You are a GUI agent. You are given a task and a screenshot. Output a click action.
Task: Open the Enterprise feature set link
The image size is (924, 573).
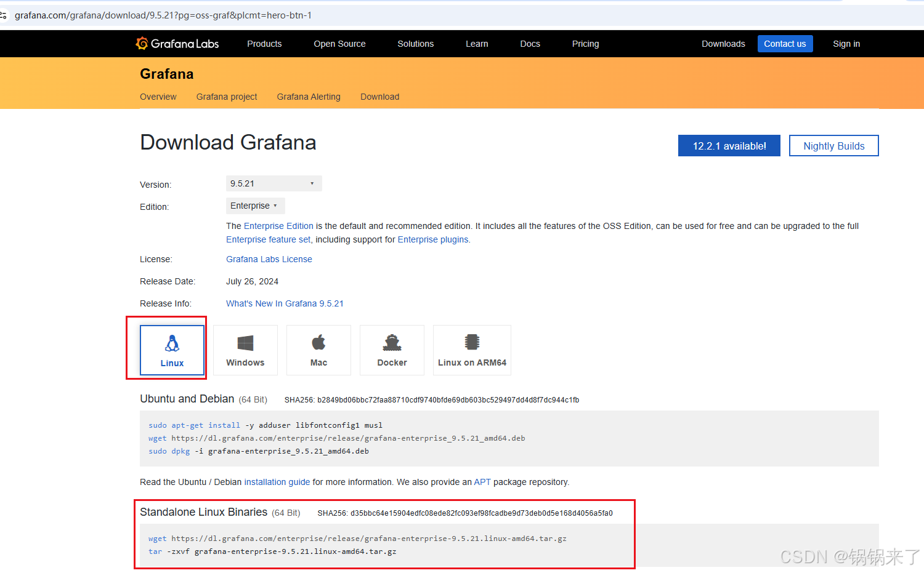(x=269, y=239)
